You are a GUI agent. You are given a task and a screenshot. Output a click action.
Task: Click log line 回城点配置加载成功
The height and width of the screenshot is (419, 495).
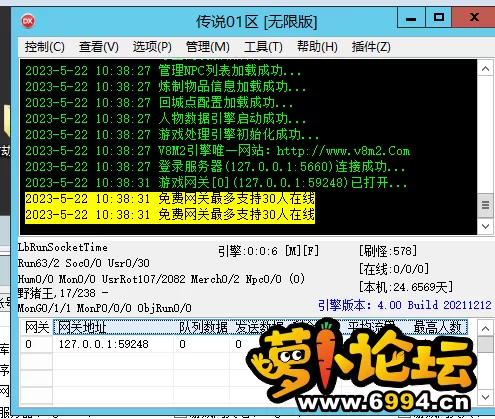point(159,103)
